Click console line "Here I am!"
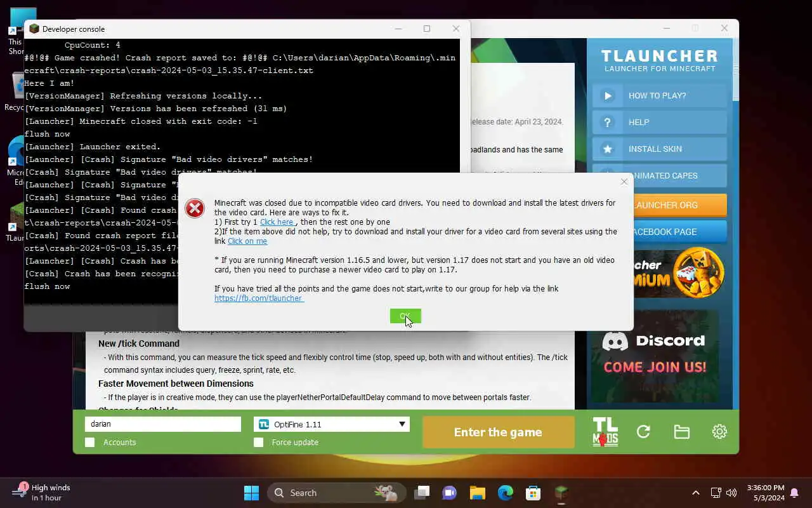This screenshot has height=508, width=812. click(49, 83)
